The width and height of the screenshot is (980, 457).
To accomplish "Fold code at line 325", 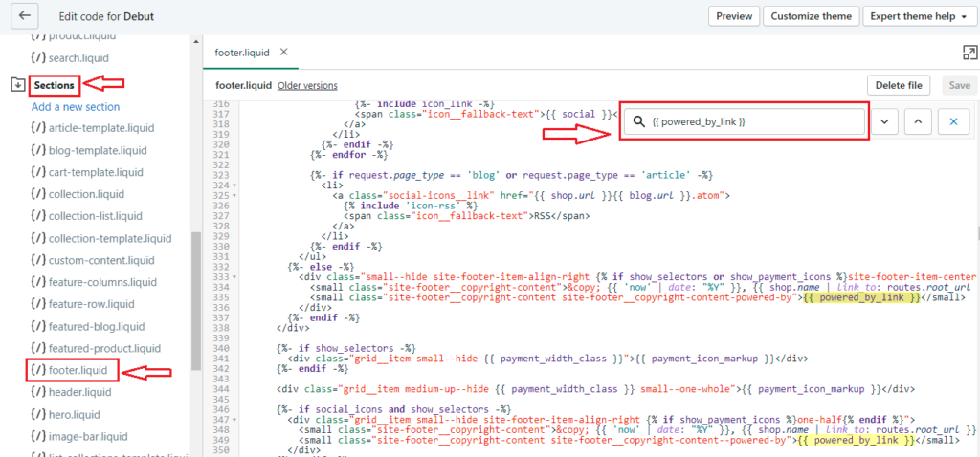I will (234, 195).
